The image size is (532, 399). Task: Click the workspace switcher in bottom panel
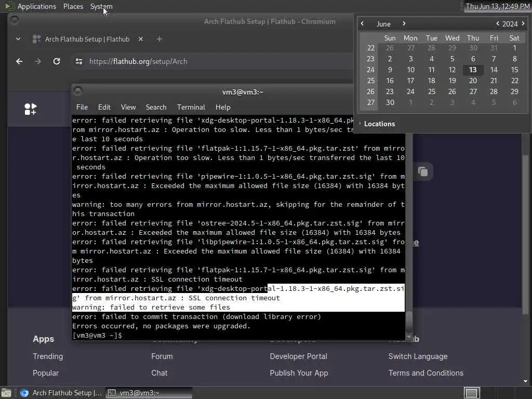[472, 393]
